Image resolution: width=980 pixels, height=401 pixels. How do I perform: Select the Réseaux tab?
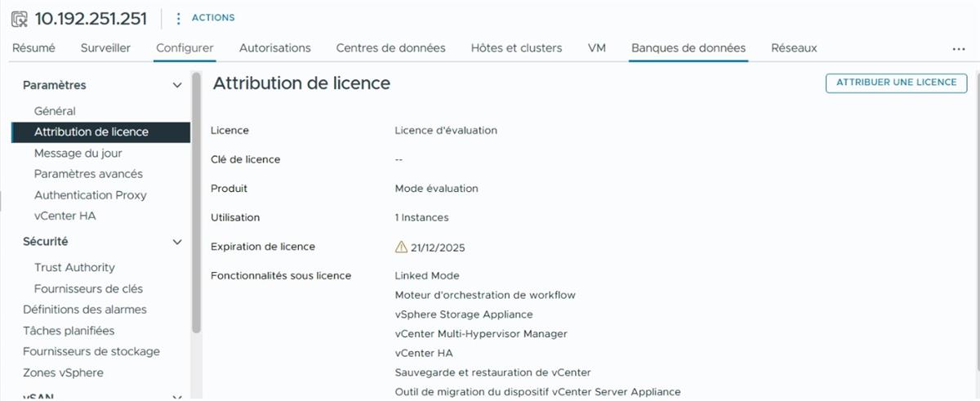click(794, 48)
